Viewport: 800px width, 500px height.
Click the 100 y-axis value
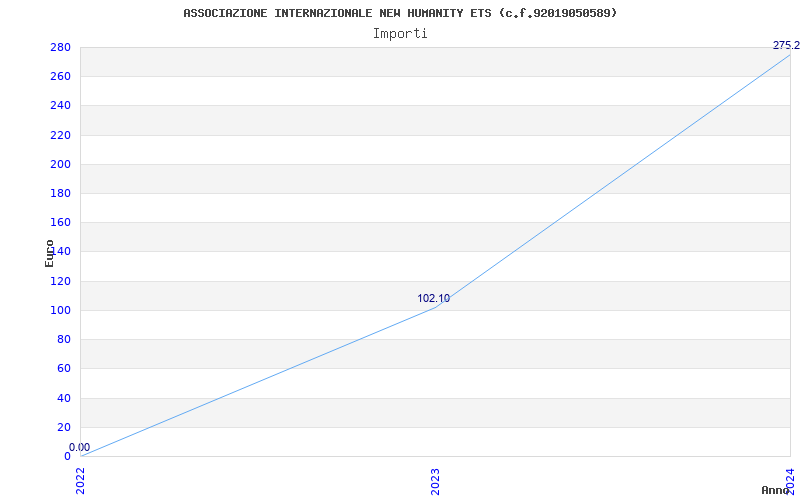(x=60, y=310)
